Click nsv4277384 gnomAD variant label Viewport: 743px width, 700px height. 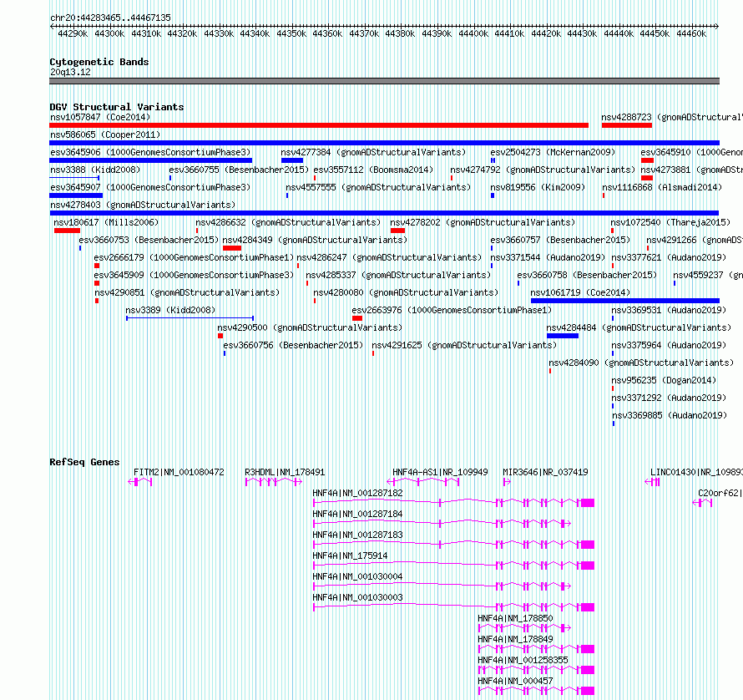pos(373,152)
